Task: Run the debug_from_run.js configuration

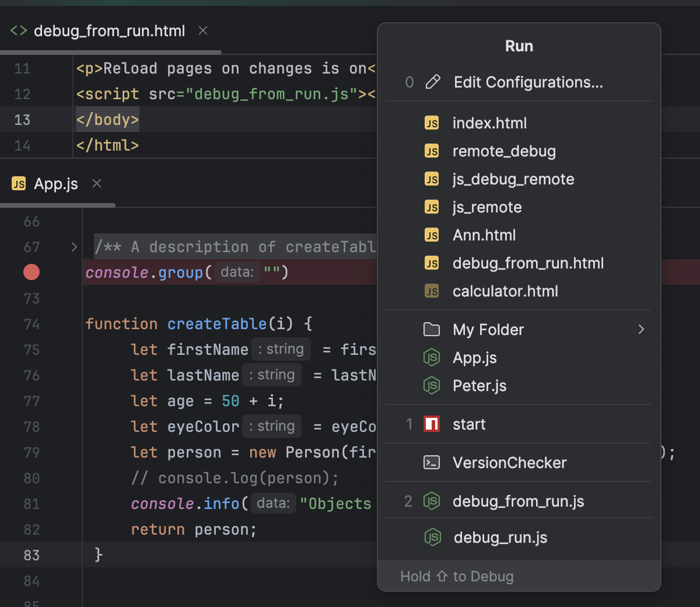Action: [518, 501]
